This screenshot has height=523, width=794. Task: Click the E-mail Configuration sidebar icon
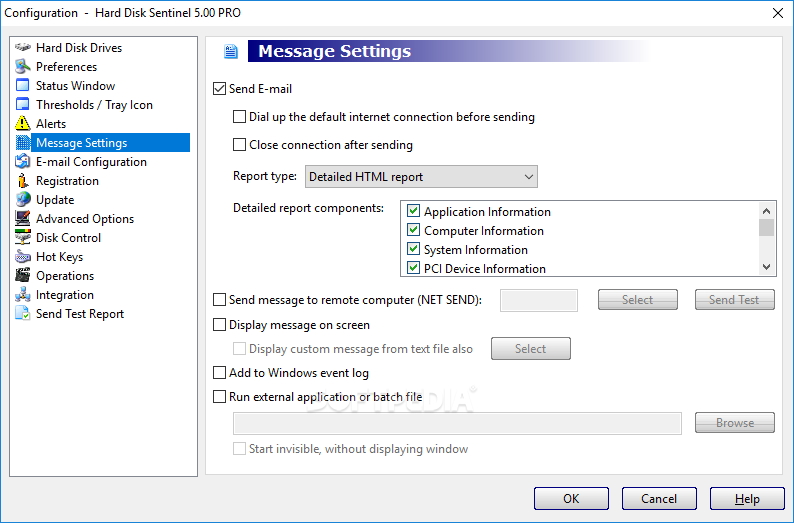(23, 162)
